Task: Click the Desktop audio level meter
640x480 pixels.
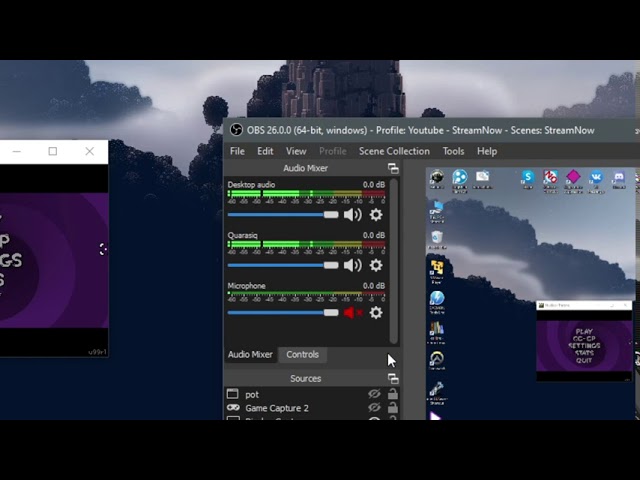Action: pos(306,193)
